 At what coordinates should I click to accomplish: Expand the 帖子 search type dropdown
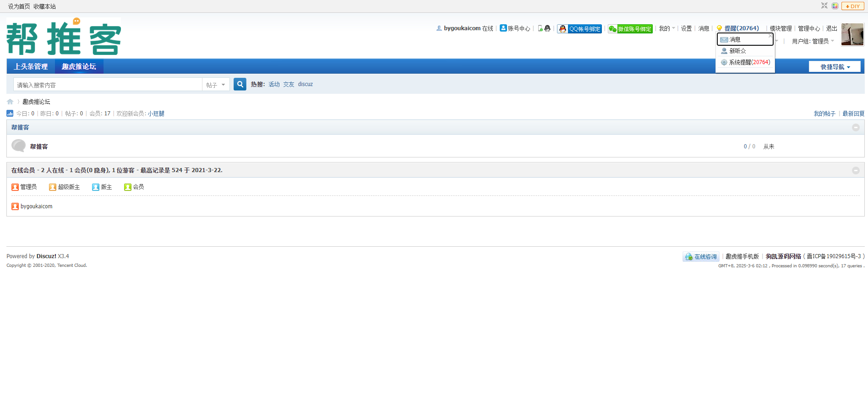pyautogui.click(x=216, y=85)
